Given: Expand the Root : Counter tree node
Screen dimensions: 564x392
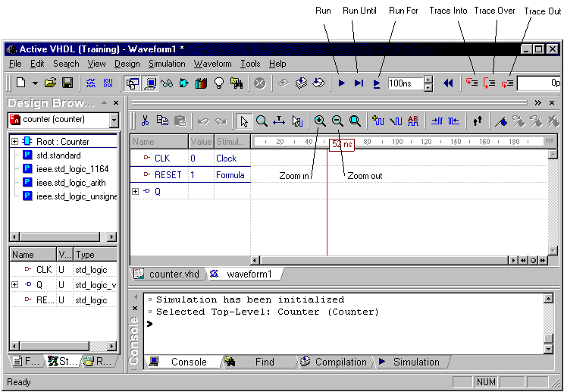Looking at the screenshot, I should pyautogui.click(x=14, y=142).
